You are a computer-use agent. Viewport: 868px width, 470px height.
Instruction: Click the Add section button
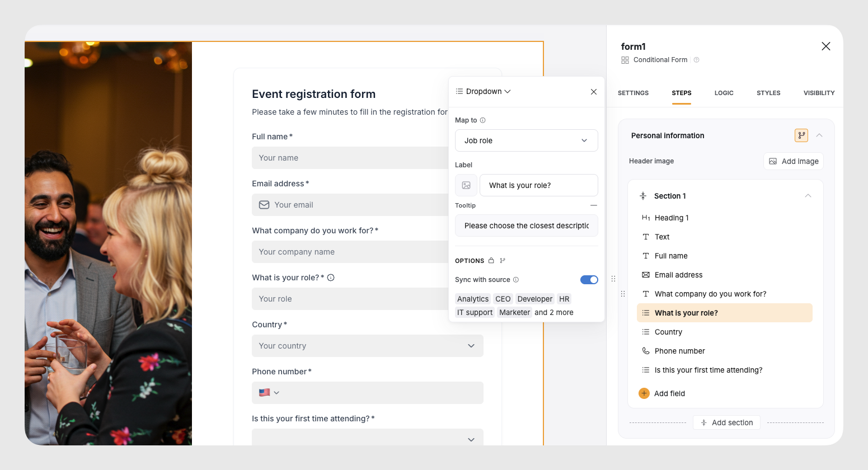pyautogui.click(x=726, y=422)
